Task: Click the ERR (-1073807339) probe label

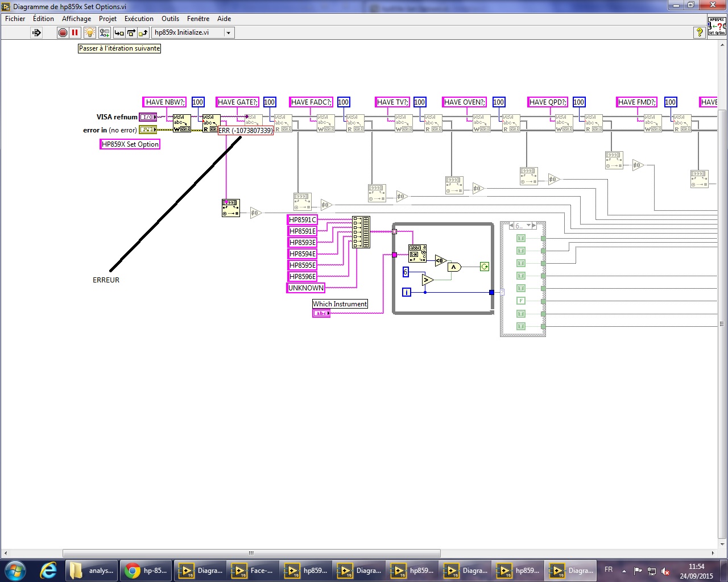Action: (246, 131)
